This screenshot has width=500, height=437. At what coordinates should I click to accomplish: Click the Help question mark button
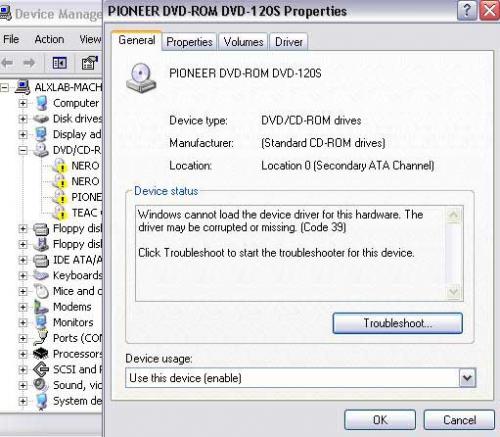click(x=467, y=11)
